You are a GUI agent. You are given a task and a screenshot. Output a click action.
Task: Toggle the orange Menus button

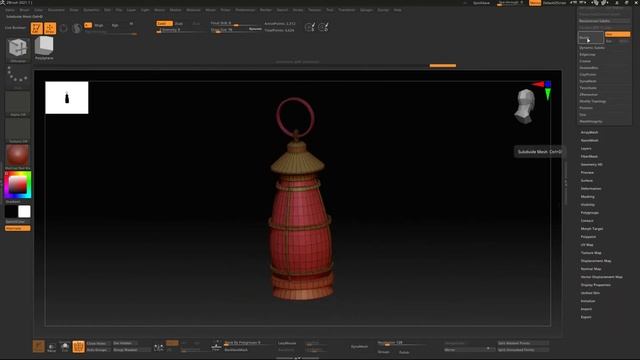point(535,3)
